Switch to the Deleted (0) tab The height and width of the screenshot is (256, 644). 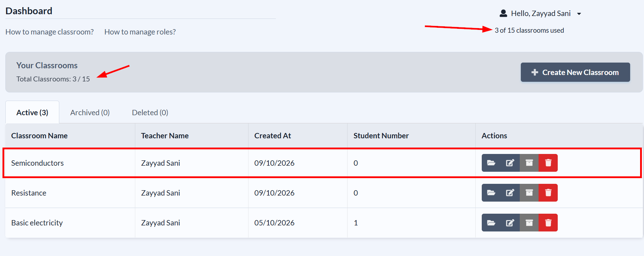pos(150,112)
